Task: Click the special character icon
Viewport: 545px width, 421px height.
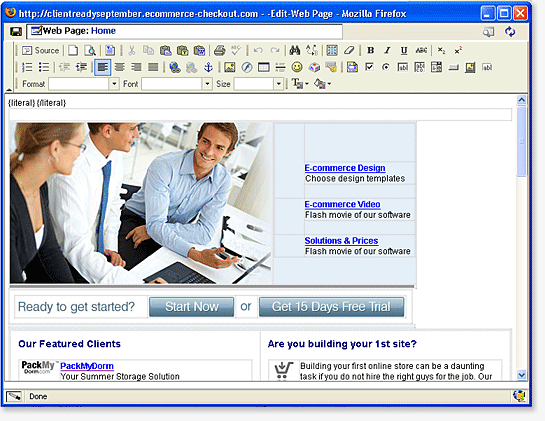Action: 314,67
